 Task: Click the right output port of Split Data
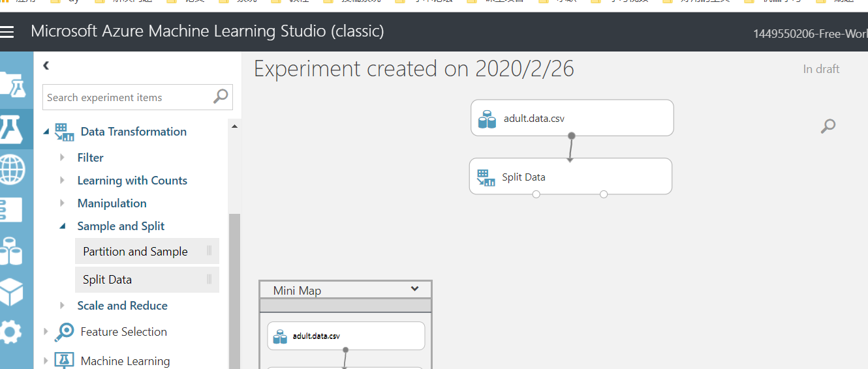point(604,194)
